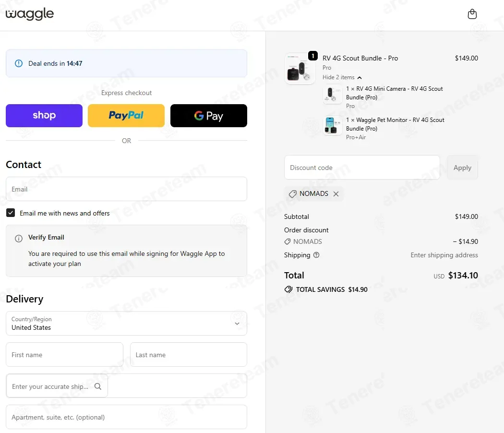Choose Google Pay express checkout
The width and height of the screenshot is (504, 433).
[209, 116]
